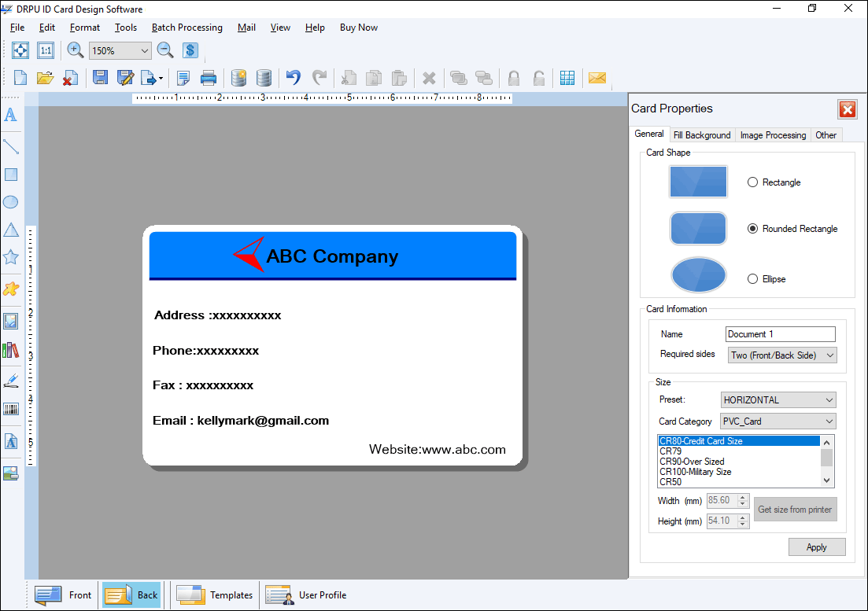Viewport: 868px width, 611px height.
Task: Select the Rectangle shape tool
Action: (x=10, y=175)
